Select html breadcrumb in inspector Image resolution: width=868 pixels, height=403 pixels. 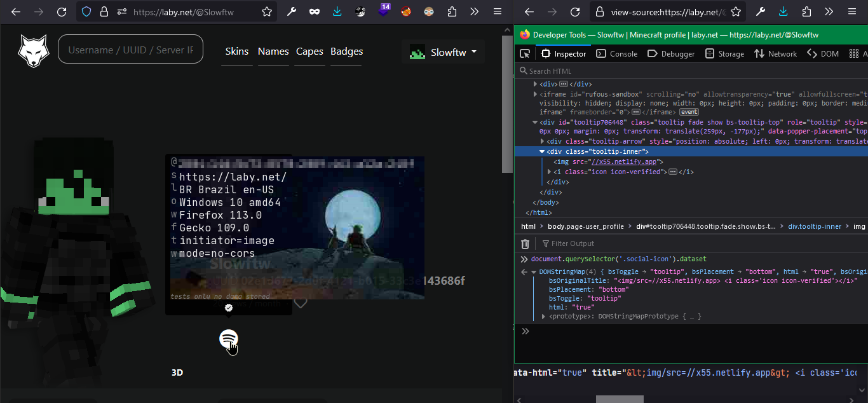[528, 226]
